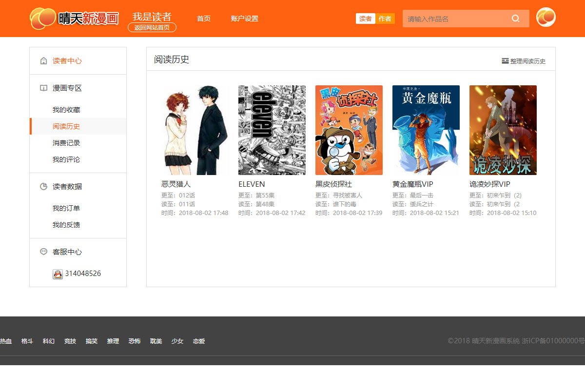Click the search magnifier icon

515,19
